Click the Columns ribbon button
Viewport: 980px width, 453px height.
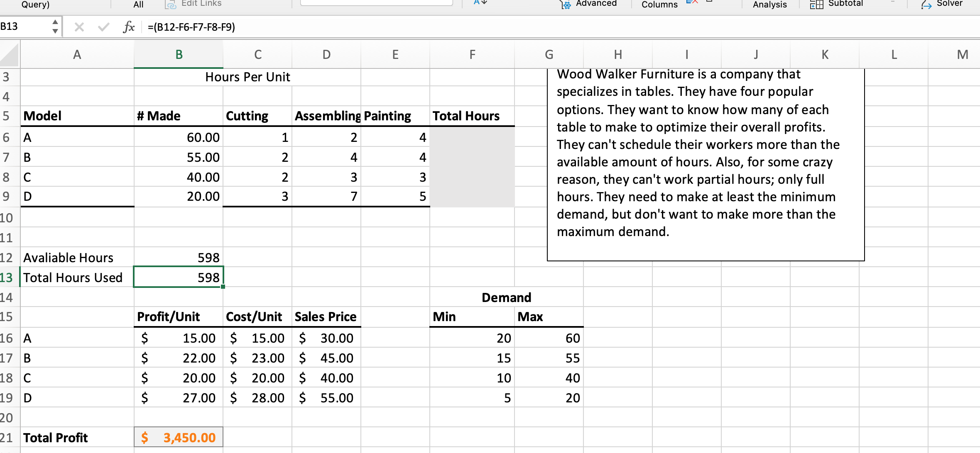point(659,5)
